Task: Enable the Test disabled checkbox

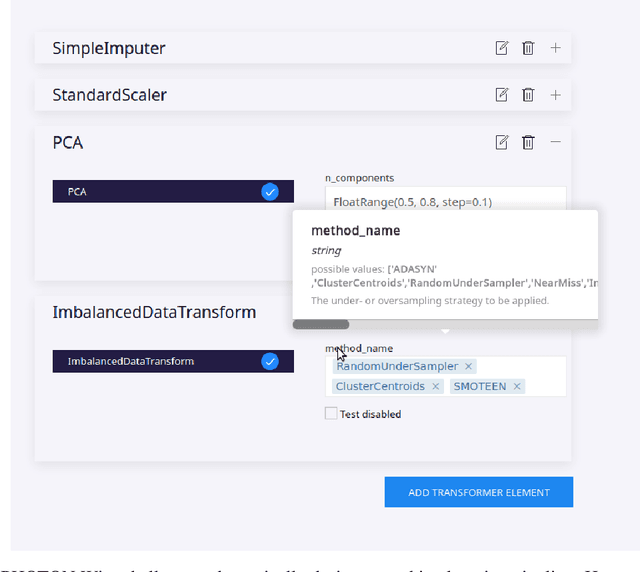Action: 331,414
